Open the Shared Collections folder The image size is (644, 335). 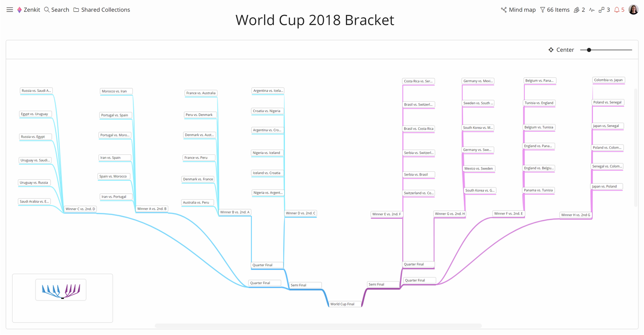pyautogui.click(x=102, y=10)
